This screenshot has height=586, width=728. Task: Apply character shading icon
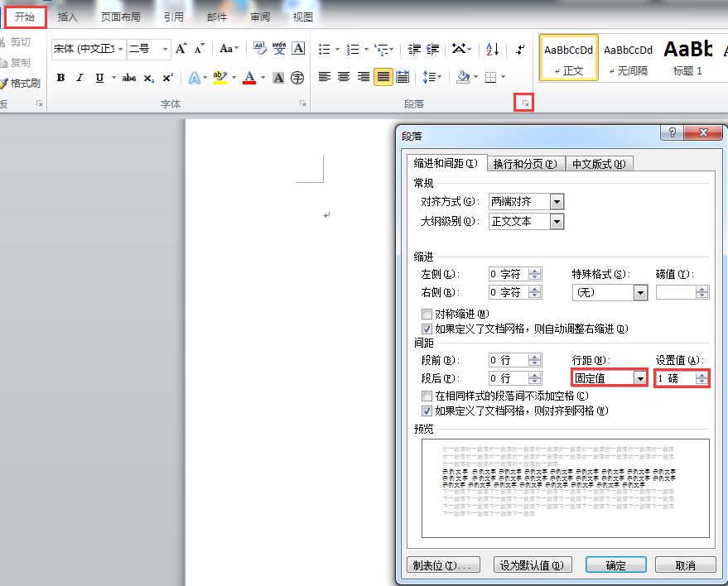click(278, 78)
